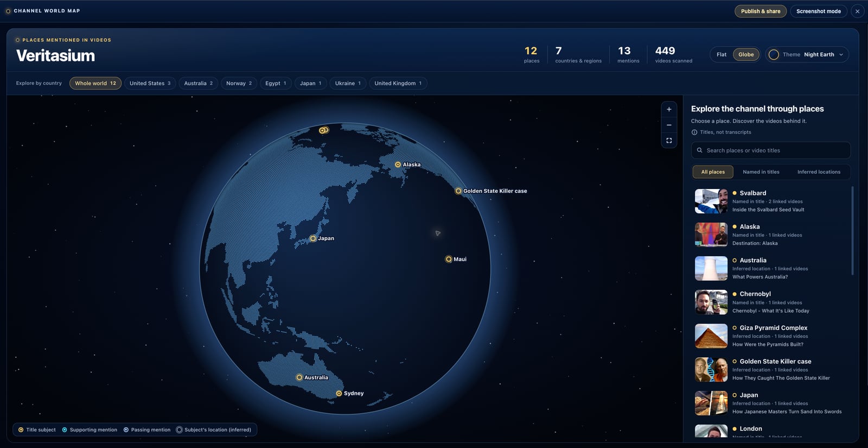Close the Channel World Map panel

[x=857, y=11]
